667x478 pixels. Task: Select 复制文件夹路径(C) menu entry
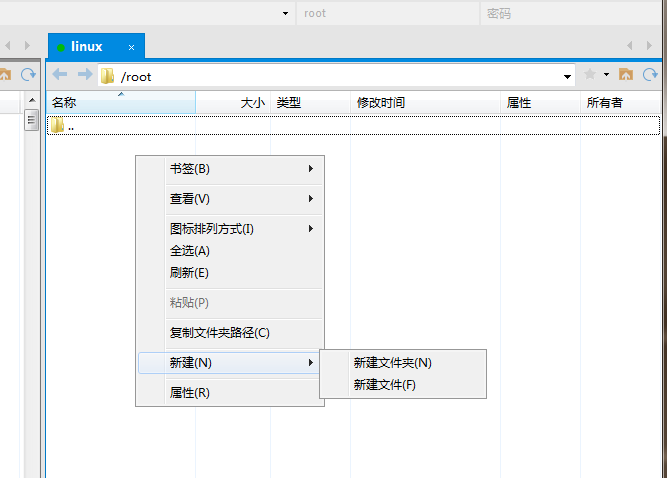tap(220, 333)
